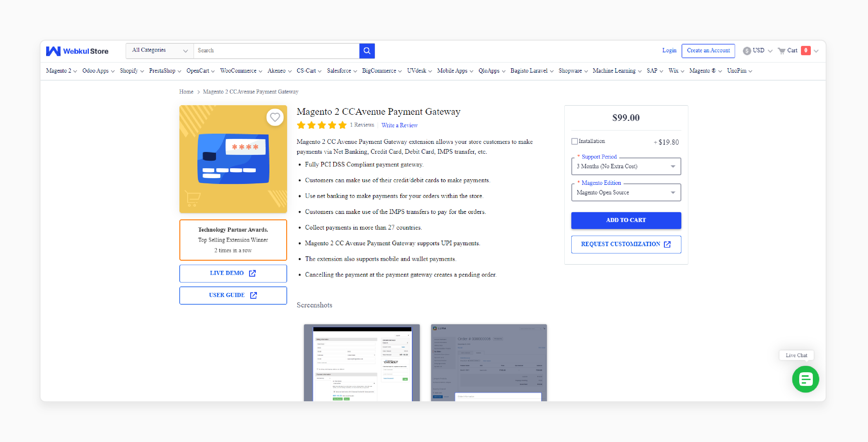Click the shopping cart icon
868x442 pixels.
click(781, 51)
